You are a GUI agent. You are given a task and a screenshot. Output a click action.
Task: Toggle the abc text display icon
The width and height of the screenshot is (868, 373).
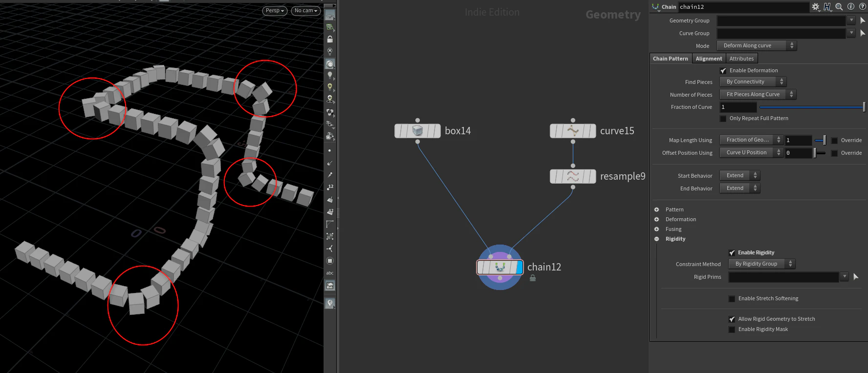click(330, 273)
